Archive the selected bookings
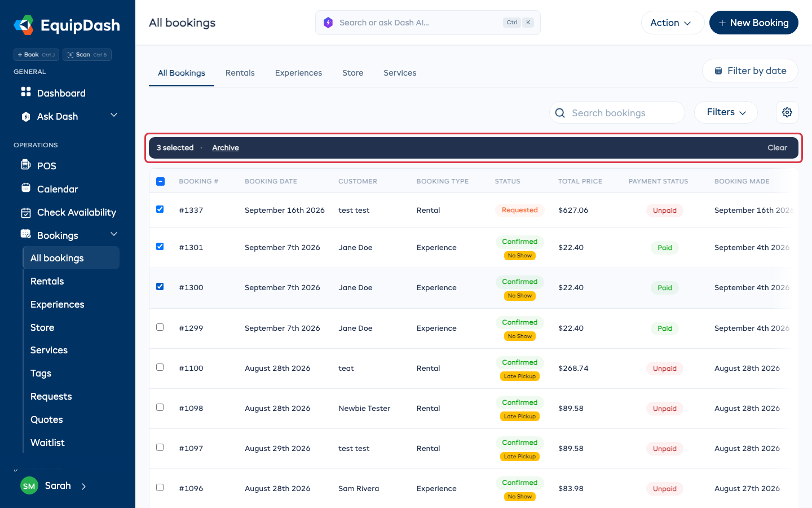 (226, 148)
